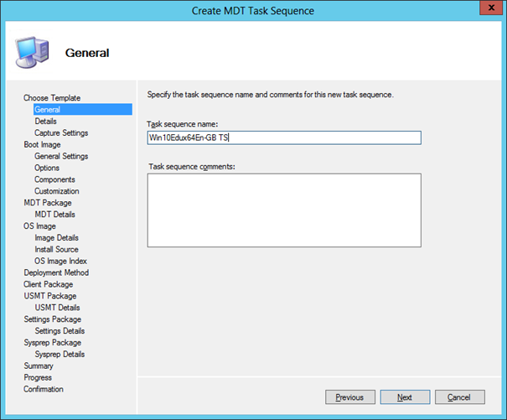Open the Details step in sidebar
The height and width of the screenshot is (420, 507).
pyautogui.click(x=45, y=122)
